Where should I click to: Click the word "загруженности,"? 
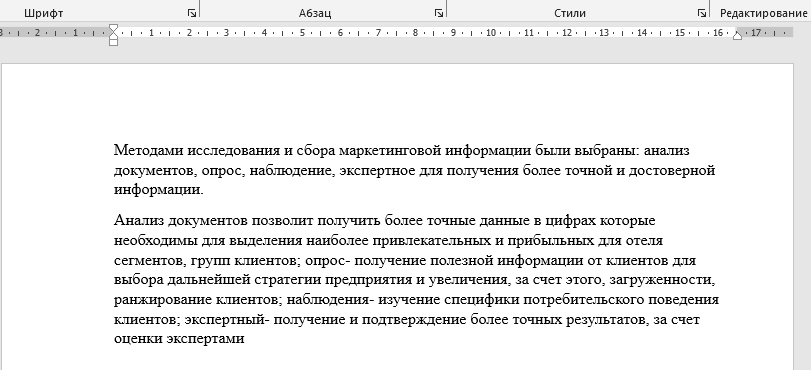(x=662, y=280)
